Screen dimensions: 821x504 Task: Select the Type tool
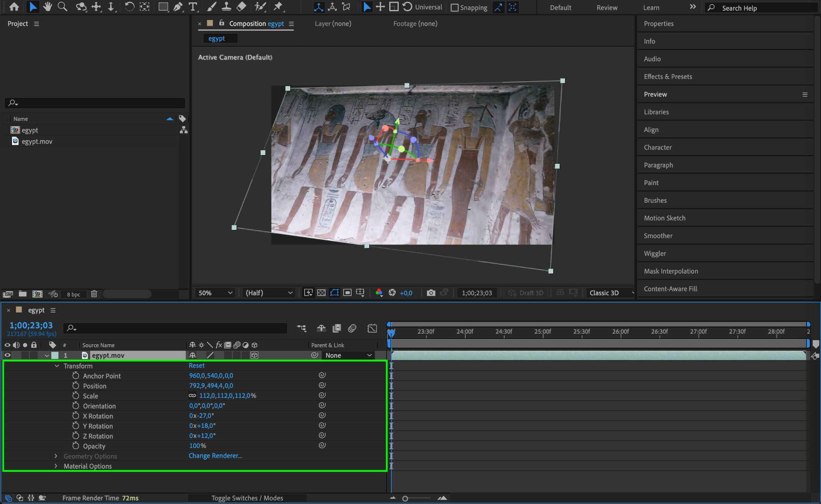pos(193,7)
